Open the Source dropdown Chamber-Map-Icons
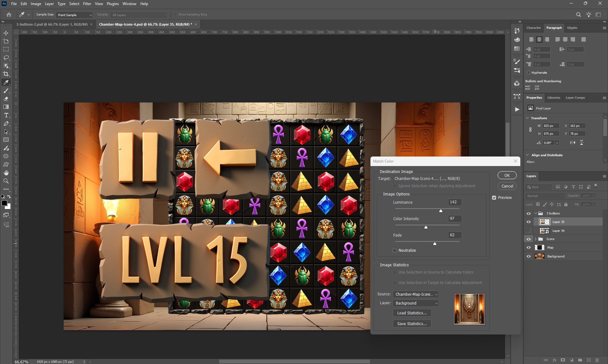This screenshot has height=364, width=608. [x=416, y=294]
